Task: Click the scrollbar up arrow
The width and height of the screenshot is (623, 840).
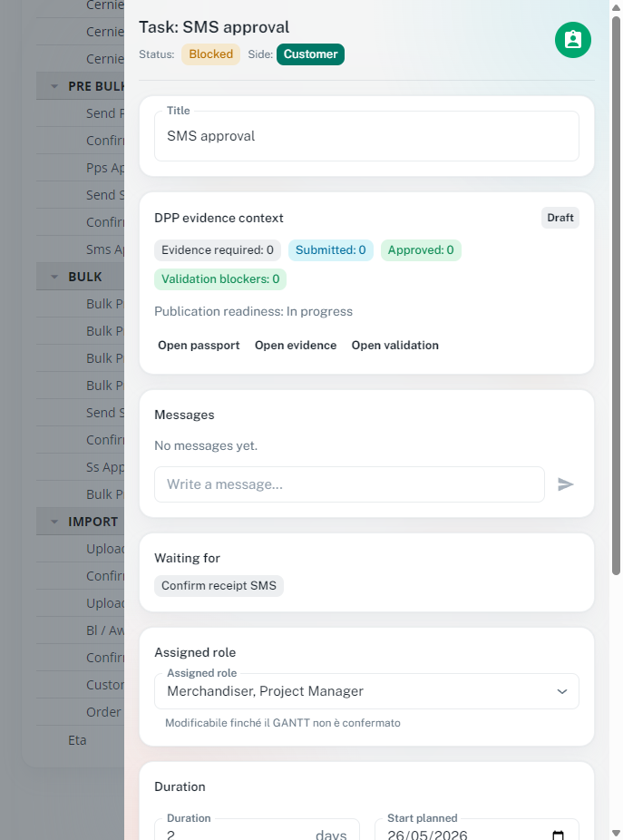Action: pyautogui.click(x=617, y=7)
